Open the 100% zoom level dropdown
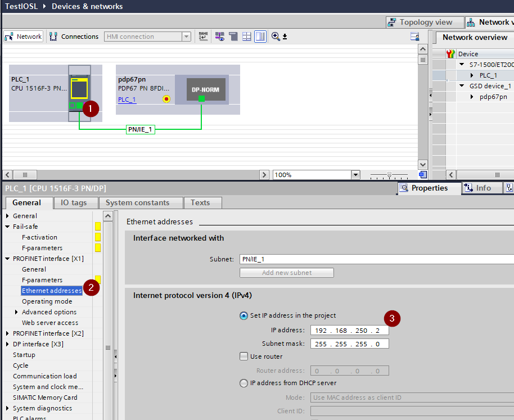The height and width of the screenshot is (420, 514). click(355, 175)
